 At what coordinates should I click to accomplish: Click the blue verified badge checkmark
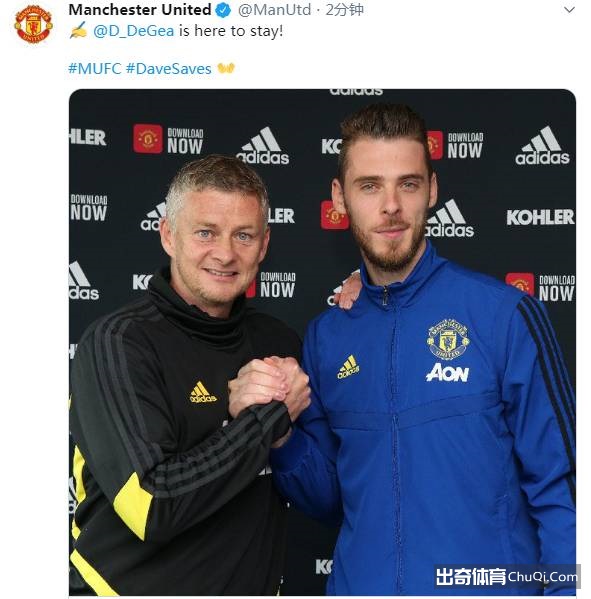coord(223,10)
